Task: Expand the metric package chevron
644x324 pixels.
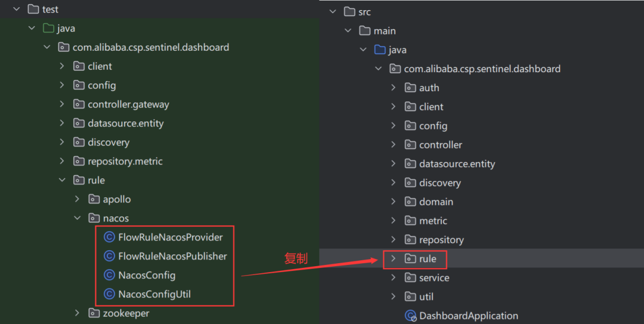Action: (x=394, y=220)
